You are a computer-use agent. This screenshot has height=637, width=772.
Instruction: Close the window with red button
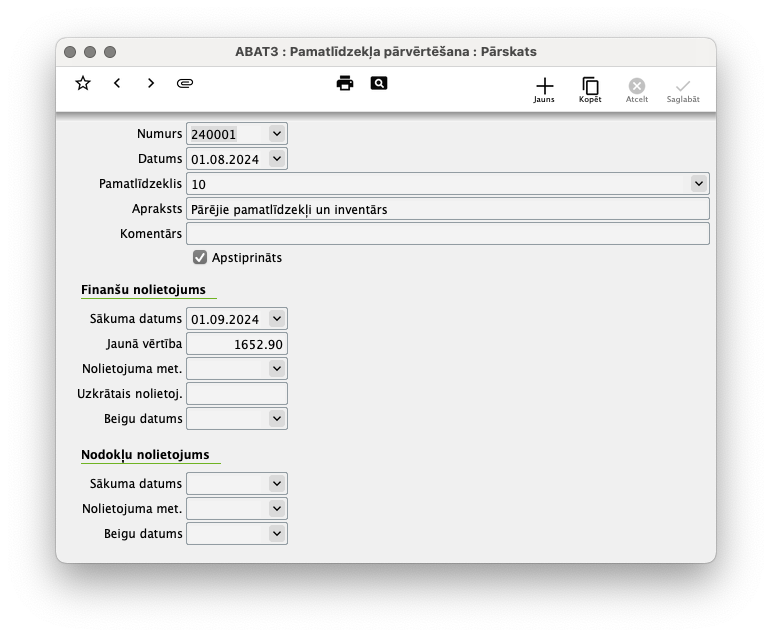[x=70, y=52]
